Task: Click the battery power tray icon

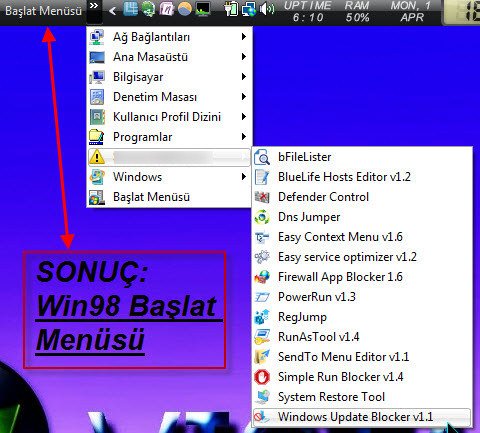Action: [x=231, y=9]
